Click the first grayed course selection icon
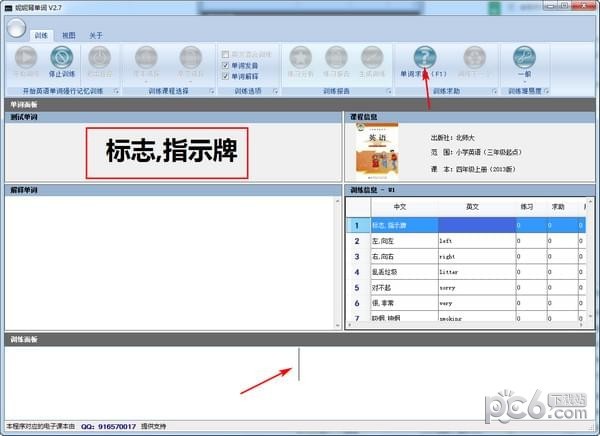Screen dimensions: 600x436 point(146,57)
